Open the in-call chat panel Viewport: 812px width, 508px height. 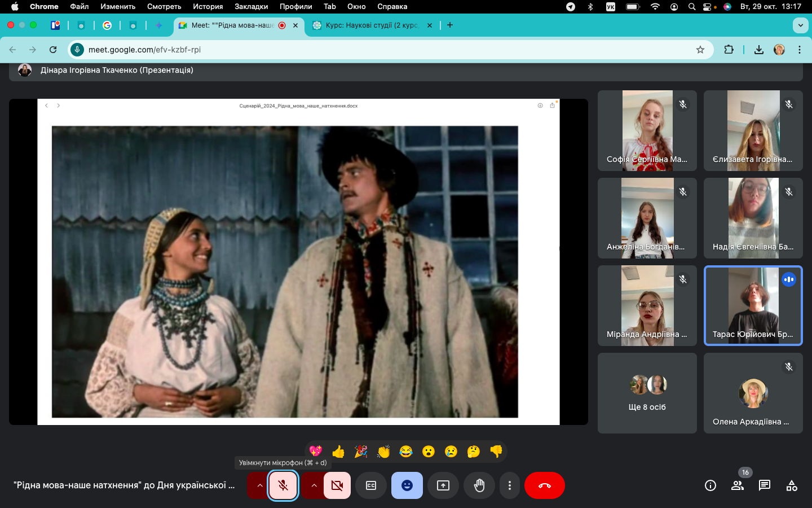click(765, 485)
